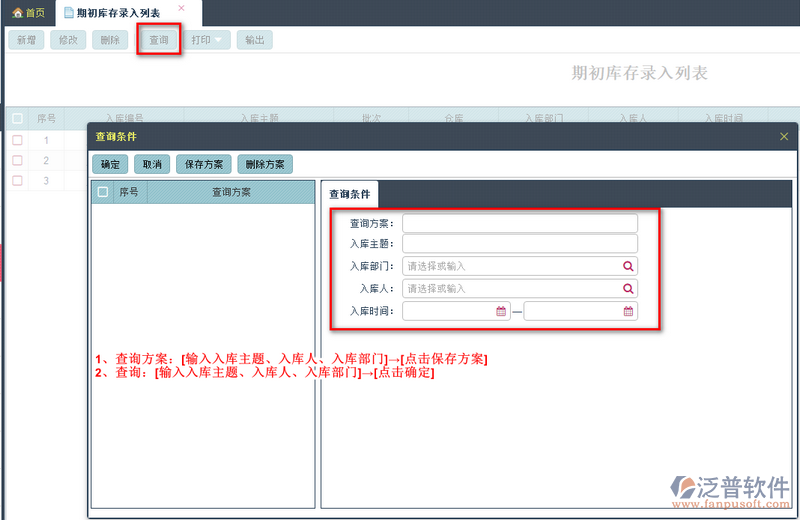Click the 入库人 select-or-input field
This screenshot has width=800, height=520.
tap(520, 288)
